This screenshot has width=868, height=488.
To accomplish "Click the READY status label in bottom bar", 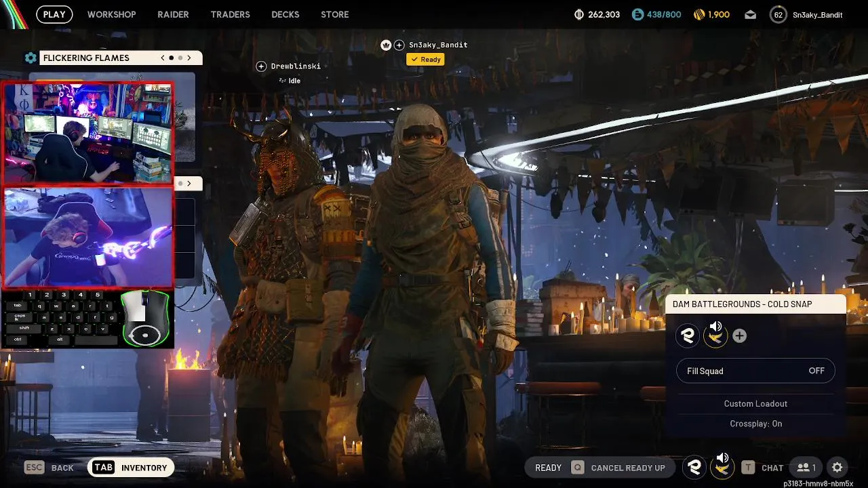I will coord(548,468).
